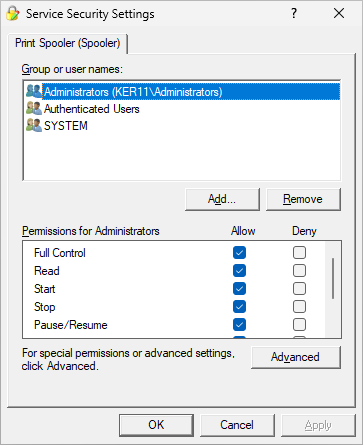Screen dimensions: 363x445
Task: Uncheck Allow for Full Control
Action: (239, 253)
